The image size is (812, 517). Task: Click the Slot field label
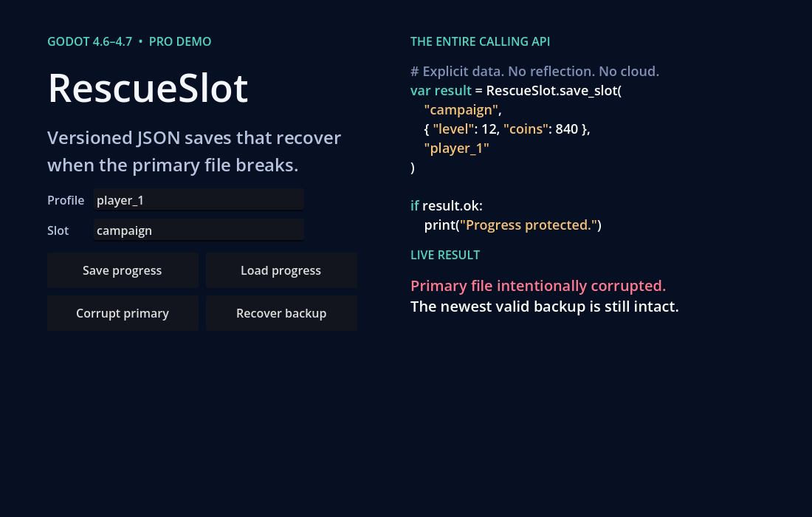[x=58, y=230]
